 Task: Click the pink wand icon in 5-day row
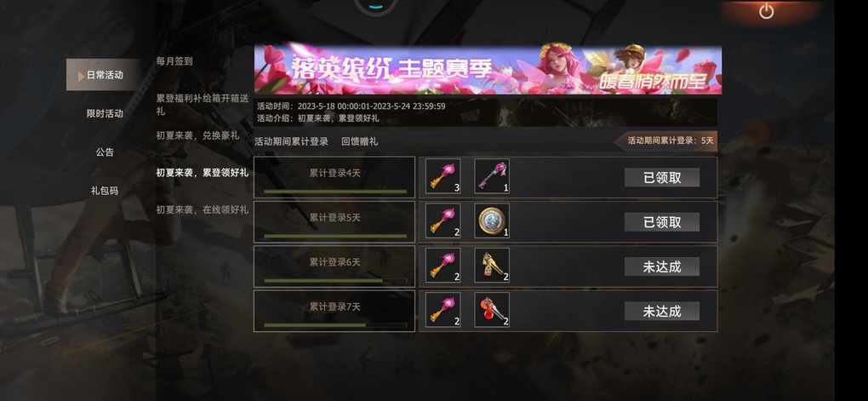coord(443,221)
